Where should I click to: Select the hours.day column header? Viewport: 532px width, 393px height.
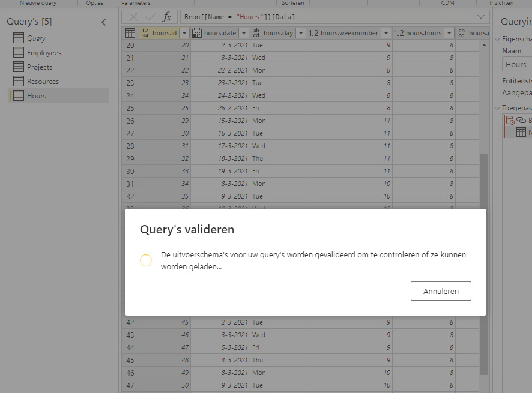click(x=279, y=33)
